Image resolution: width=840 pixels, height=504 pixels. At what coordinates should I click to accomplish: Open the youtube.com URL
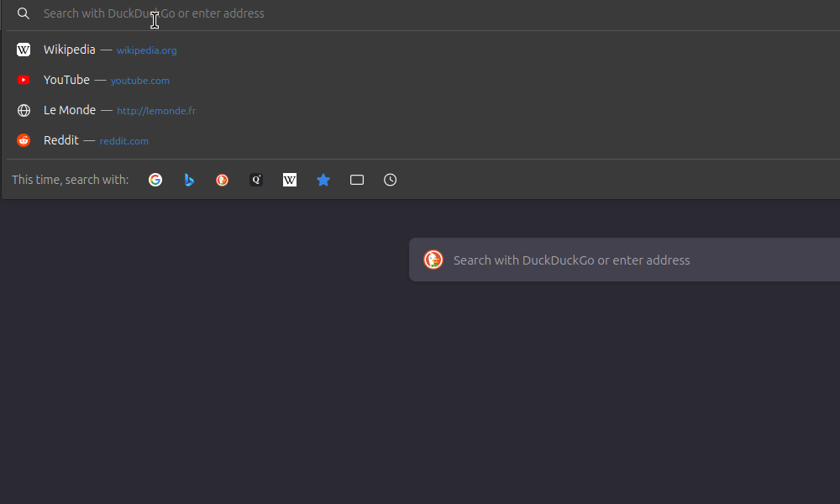click(x=139, y=81)
